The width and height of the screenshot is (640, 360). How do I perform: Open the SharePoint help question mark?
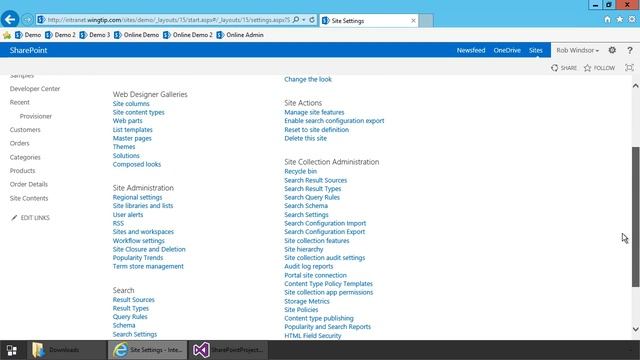coord(630,50)
